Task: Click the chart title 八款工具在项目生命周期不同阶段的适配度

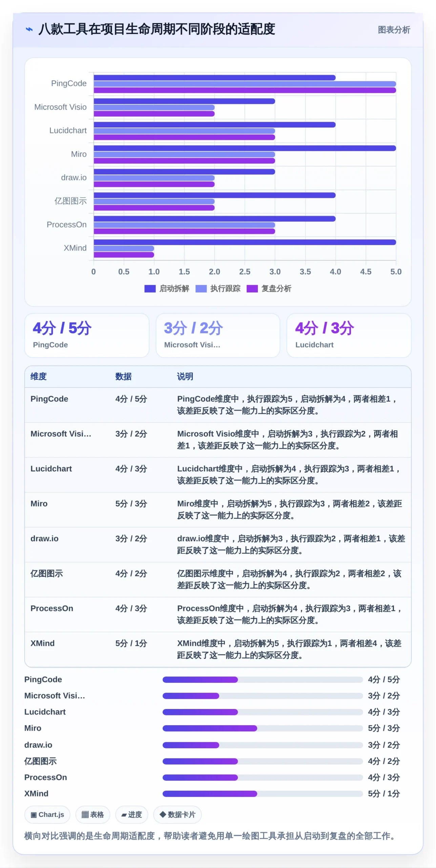Action: click(157, 29)
